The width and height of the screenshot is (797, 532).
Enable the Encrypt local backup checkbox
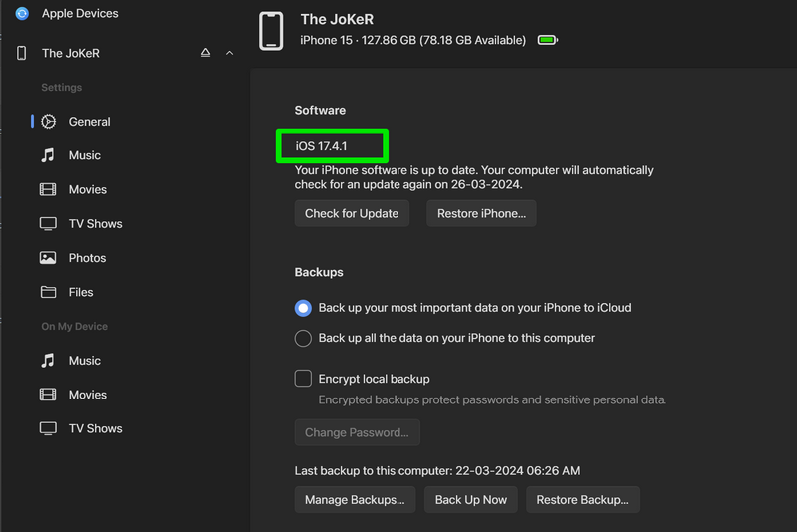(303, 379)
